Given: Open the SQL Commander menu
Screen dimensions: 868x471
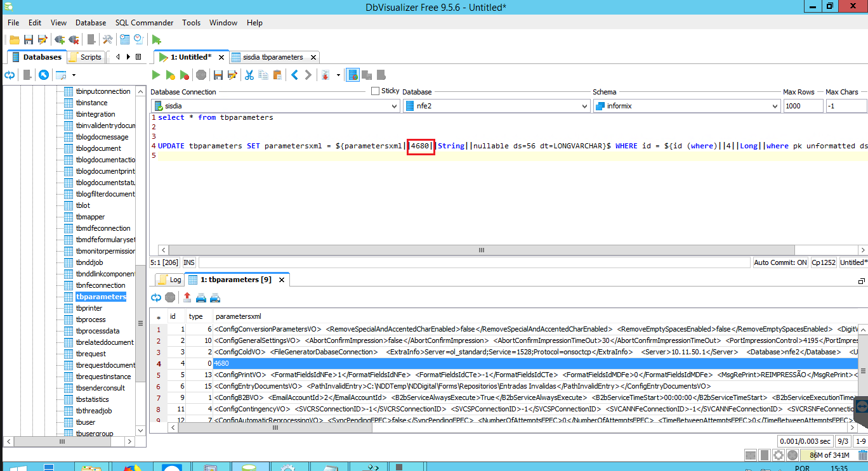Looking at the screenshot, I should point(144,22).
